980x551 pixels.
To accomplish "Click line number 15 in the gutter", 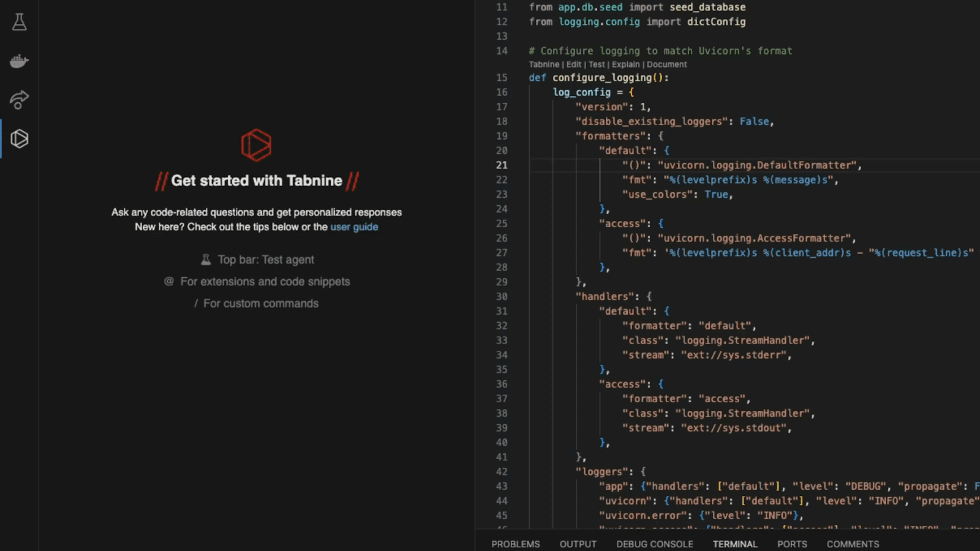I will pyautogui.click(x=502, y=78).
